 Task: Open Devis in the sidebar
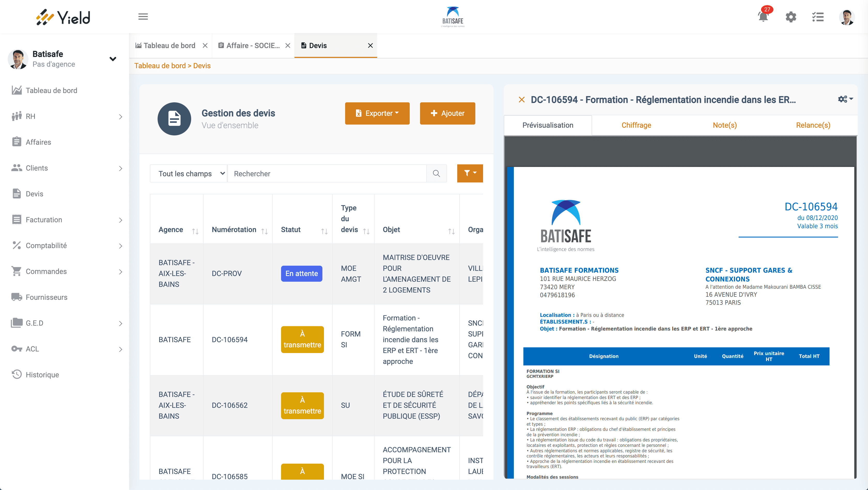click(34, 194)
